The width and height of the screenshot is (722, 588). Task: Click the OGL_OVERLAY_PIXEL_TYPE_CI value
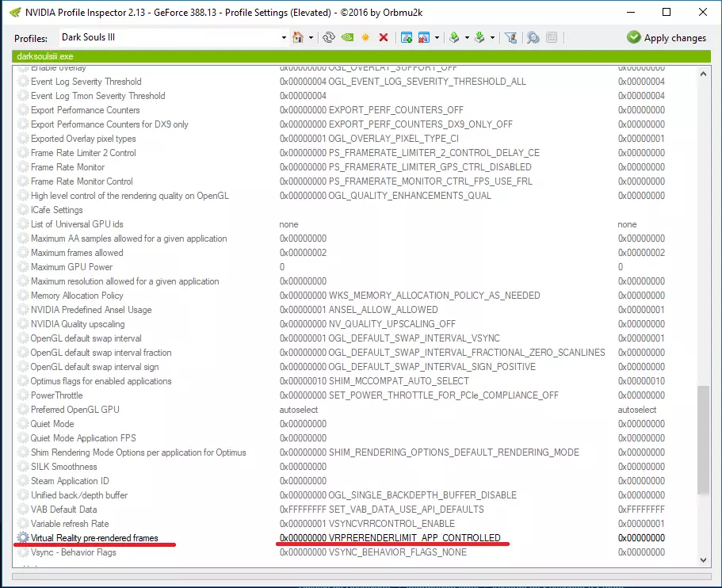point(369,139)
